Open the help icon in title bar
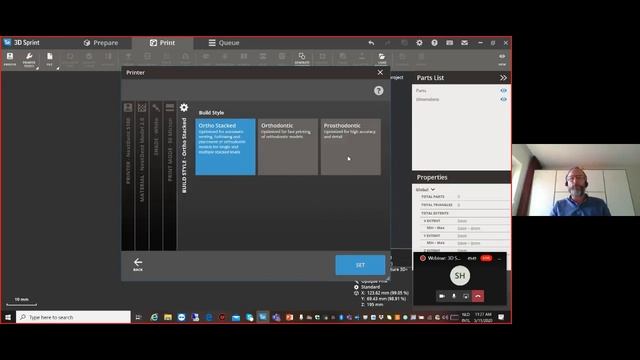The image size is (640, 360). [434, 43]
